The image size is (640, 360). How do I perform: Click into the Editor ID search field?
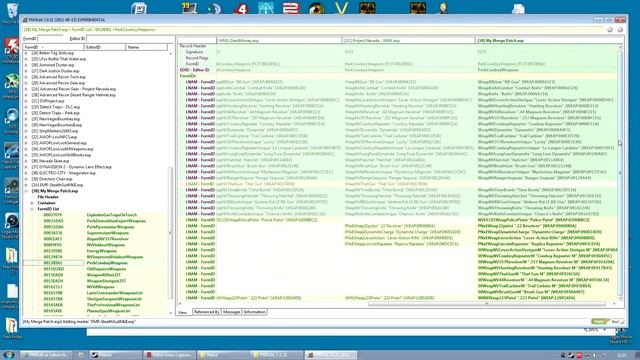coord(129,39)
